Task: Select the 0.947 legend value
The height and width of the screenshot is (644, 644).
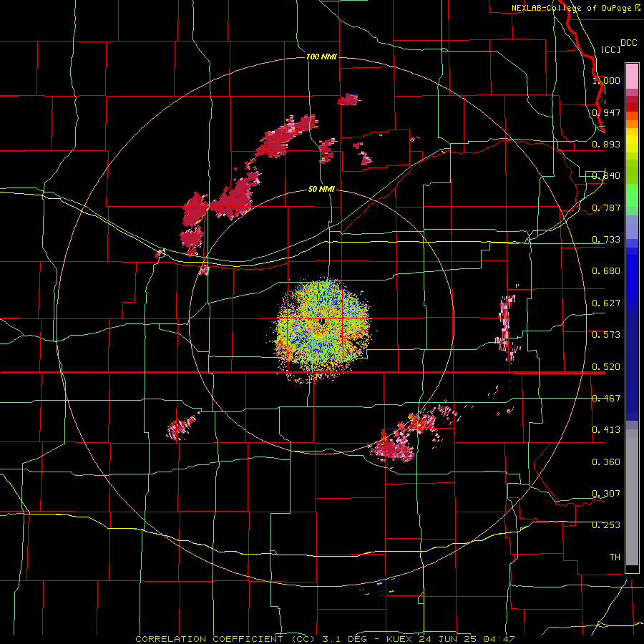Action: pos(606,112)
